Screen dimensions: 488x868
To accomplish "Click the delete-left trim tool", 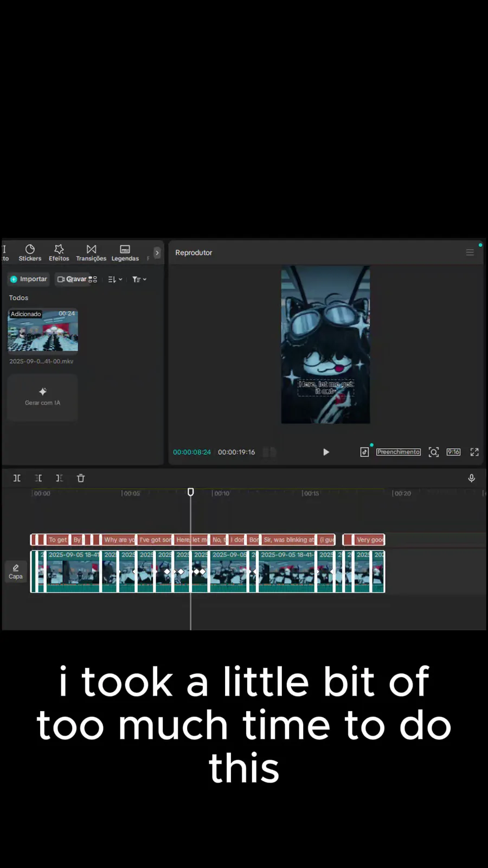I will [x=38, y=478].
